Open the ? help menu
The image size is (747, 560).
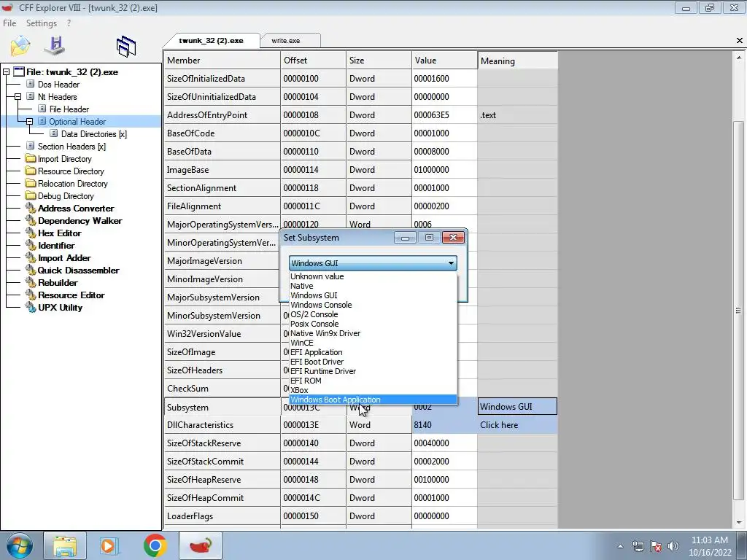69,23
